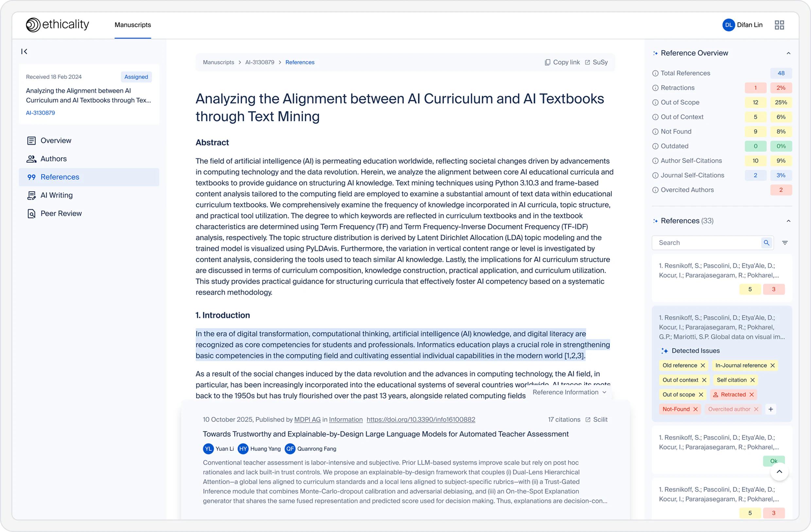811x532 pixels.
Task: Click the Total References info icon
Action: pyautogui.click(x=655, y=73)
